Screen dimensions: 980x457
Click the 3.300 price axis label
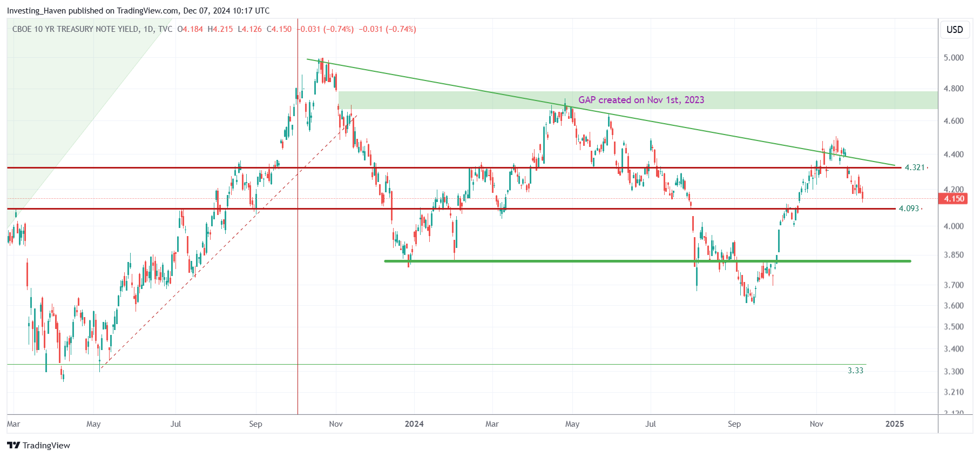pos(954,372)
